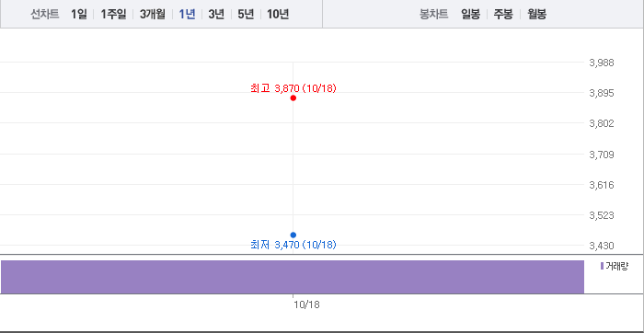Image resolution: width=644 pixels, height=333 pixels.
Task: Click the 최저 3,470 (10/18) label
Action: [293, 245]
